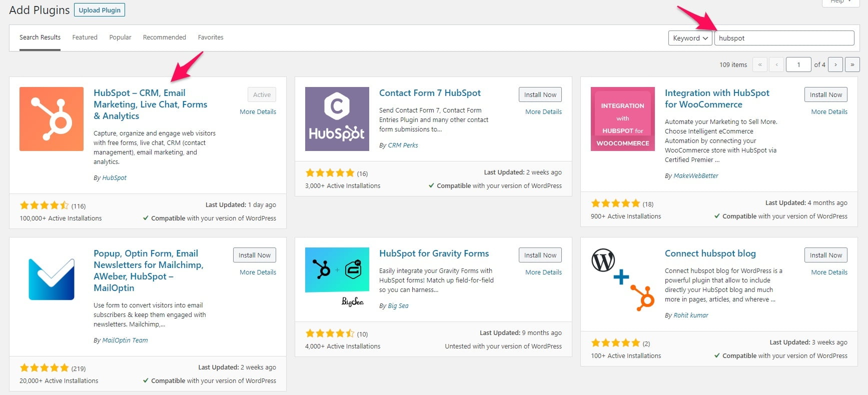
Task: Visit the HubSpot author link
Action: (114, 177)
